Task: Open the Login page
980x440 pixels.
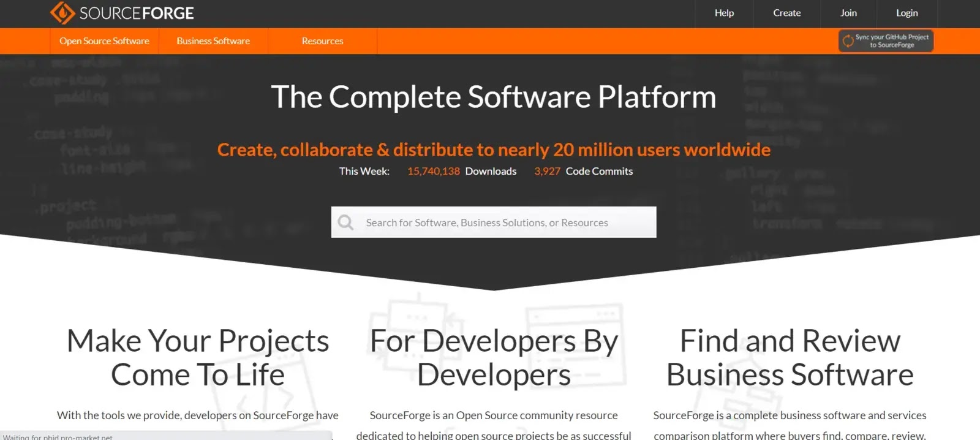Action: [907, 13]
